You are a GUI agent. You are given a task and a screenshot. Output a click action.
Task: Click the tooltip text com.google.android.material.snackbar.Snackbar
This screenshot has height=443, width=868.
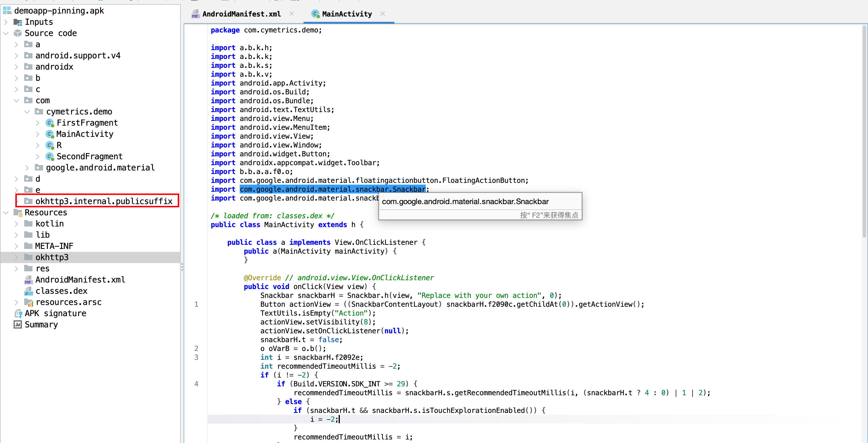coord(465,201)
